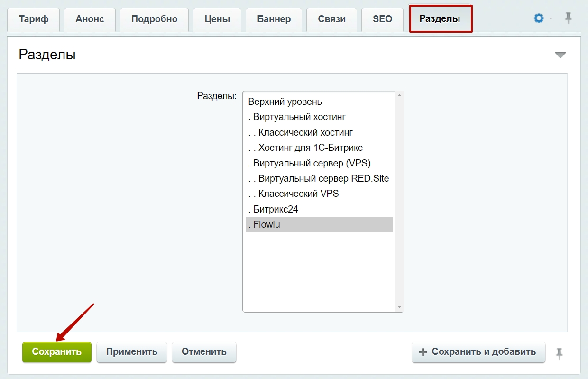
Task: Switch to the Тариф tab
Action: 33,19
